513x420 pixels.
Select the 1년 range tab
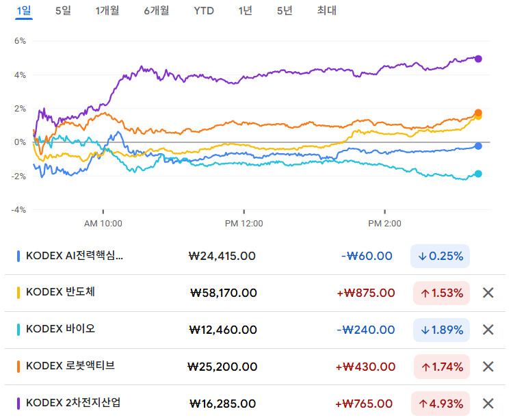(245, 11)
